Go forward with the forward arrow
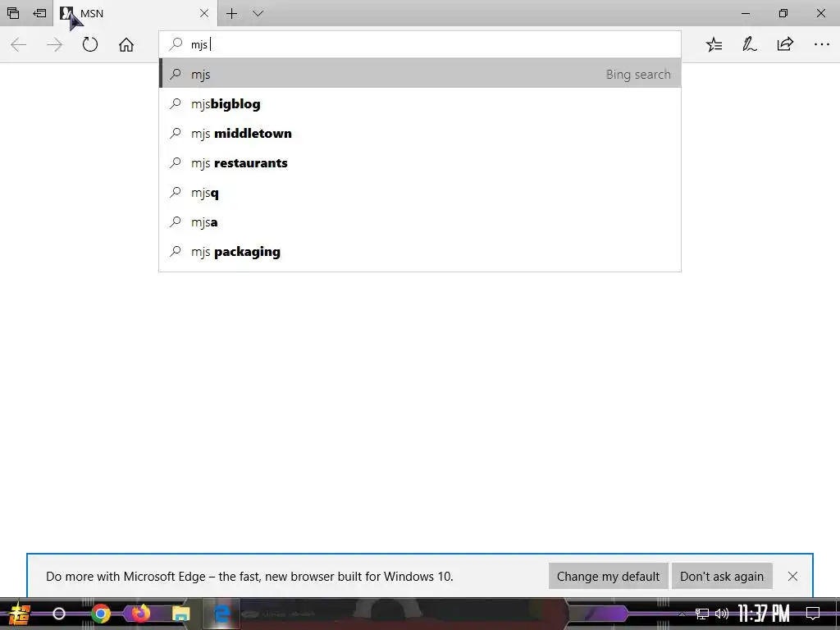The height and width of the screenshot is (630, 840). pyautogui.click(x=55, y=44)
